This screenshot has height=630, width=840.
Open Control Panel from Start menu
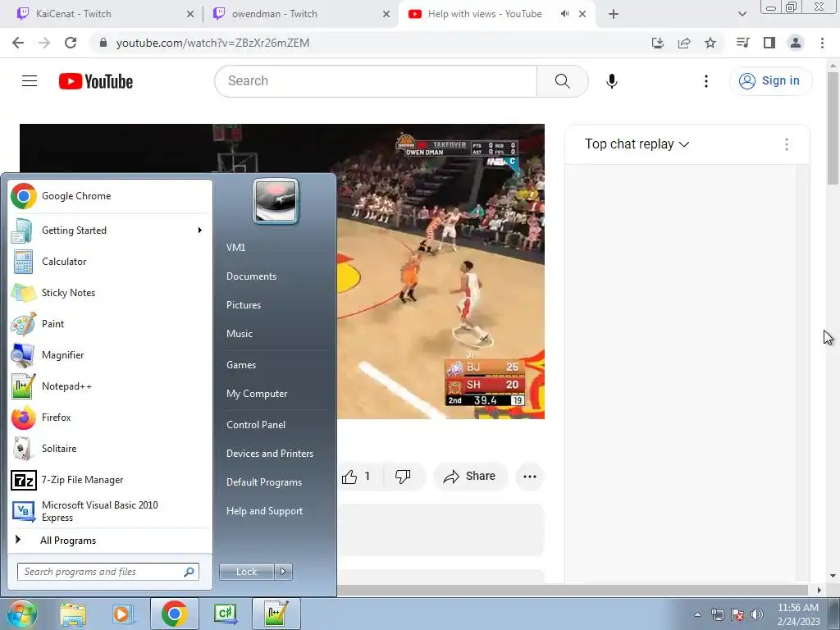tap(256, 425)
